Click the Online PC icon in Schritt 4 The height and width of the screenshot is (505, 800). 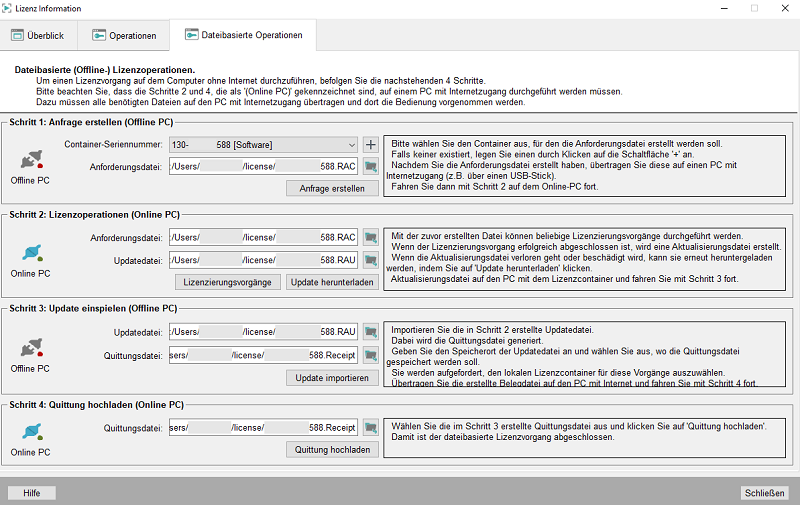(x=32, y=432)
